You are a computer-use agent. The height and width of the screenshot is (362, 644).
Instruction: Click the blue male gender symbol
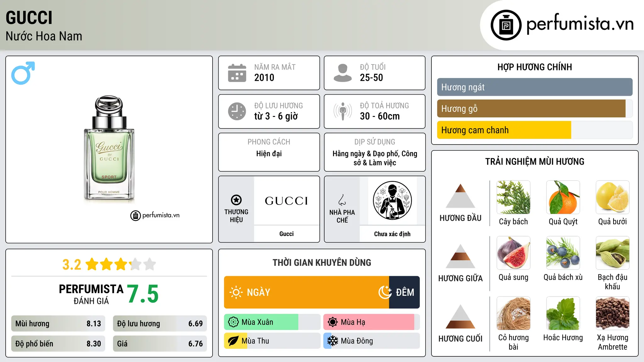23,73
